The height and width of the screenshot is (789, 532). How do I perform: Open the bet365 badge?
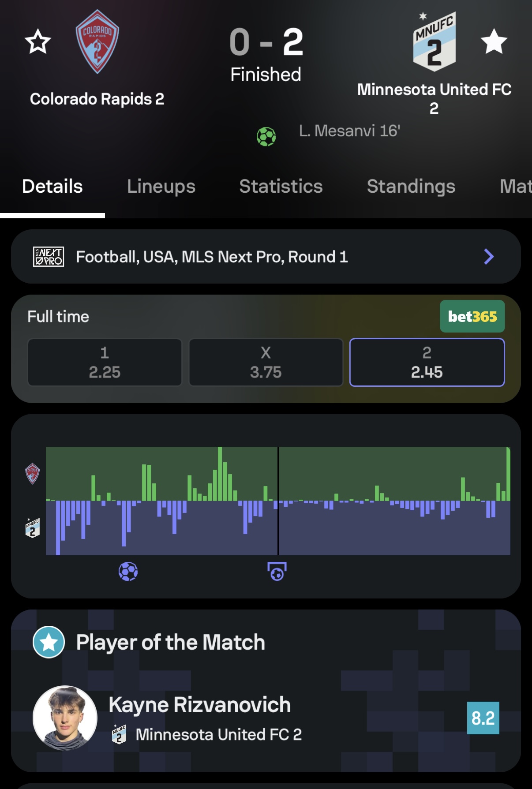[472, 316]
